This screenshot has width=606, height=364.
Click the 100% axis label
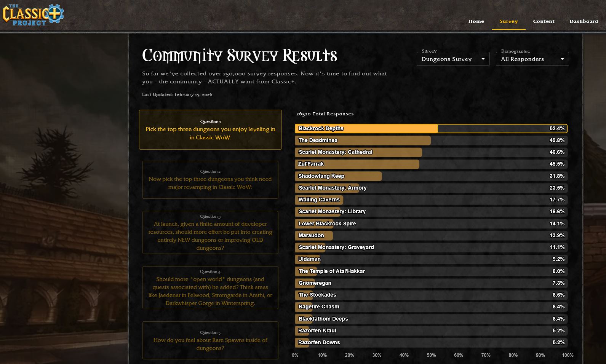568,355
